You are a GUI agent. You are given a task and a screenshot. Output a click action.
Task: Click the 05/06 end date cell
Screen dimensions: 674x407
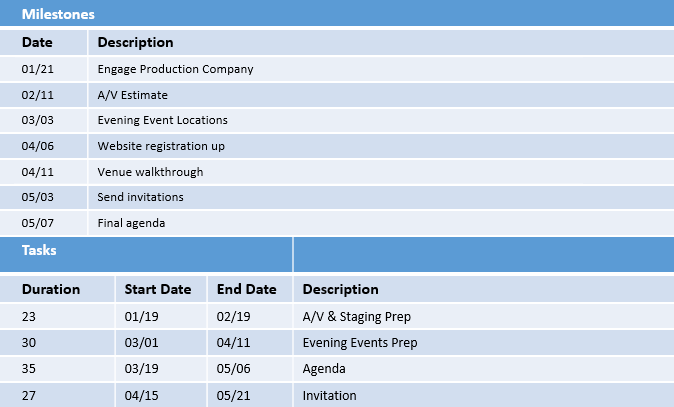(x=232, y=369)
